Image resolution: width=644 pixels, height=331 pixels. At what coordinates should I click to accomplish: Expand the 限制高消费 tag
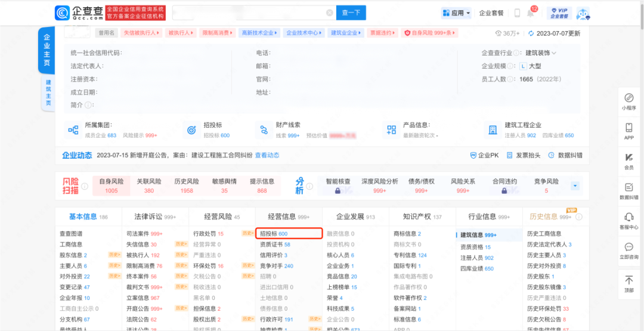pyautogui.click(x=218, y=33)
